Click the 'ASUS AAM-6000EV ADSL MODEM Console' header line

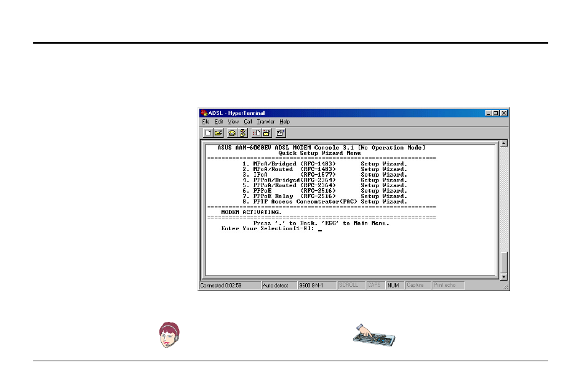pyautogui.click(x=321, y=148)
